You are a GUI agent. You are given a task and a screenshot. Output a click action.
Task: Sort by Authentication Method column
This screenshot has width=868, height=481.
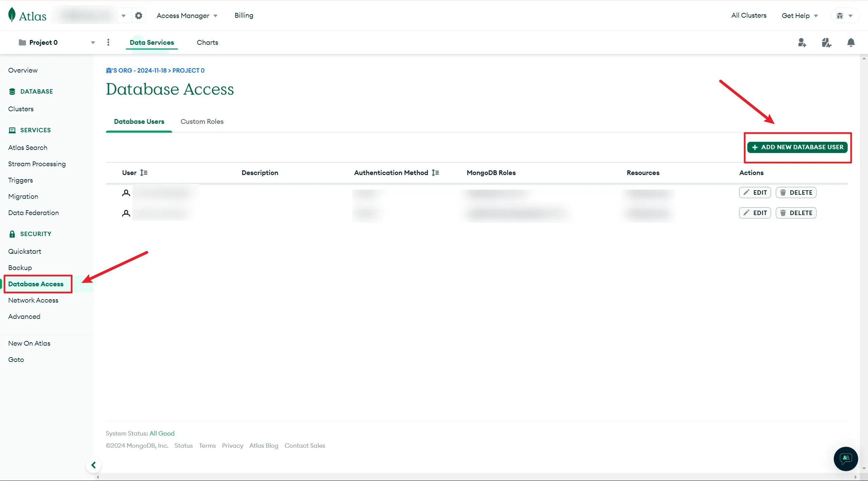(x=435, y=173)
